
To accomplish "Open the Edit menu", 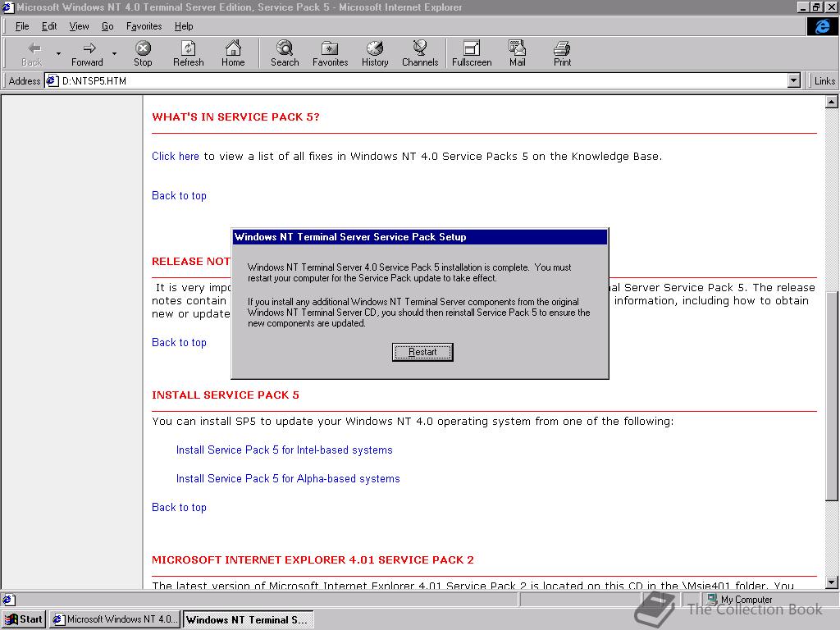I will [49, 26].
